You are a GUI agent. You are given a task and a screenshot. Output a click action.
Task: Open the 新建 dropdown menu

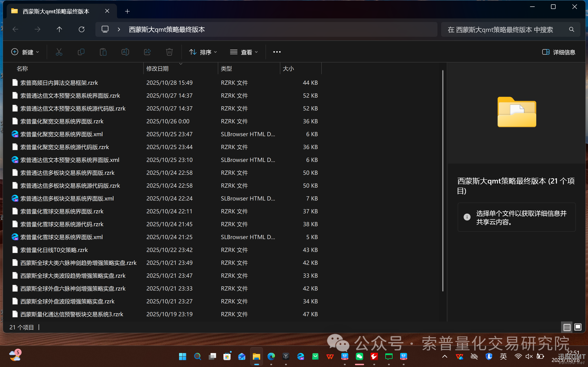click(x=25, y=52)
